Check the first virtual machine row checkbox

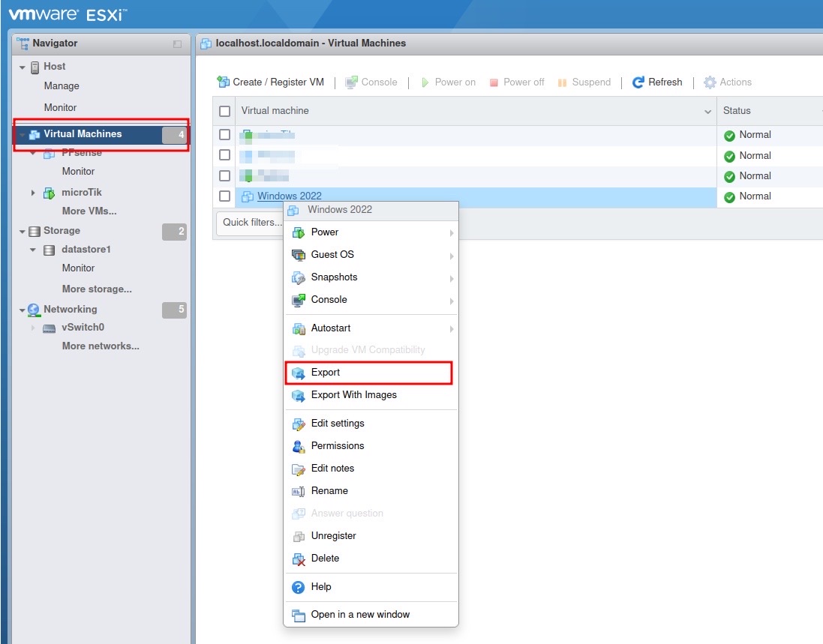pyautogui.click(x=224, y=135)
